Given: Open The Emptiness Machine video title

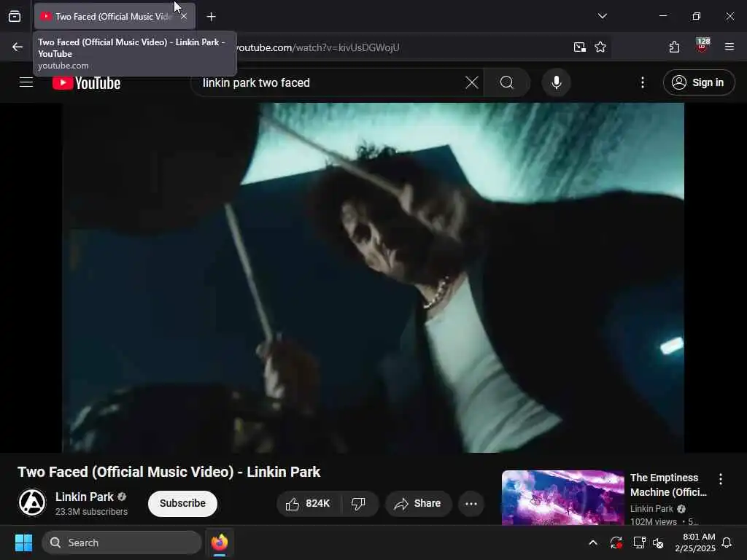Looking at the screenshot, I should [668, 485].
